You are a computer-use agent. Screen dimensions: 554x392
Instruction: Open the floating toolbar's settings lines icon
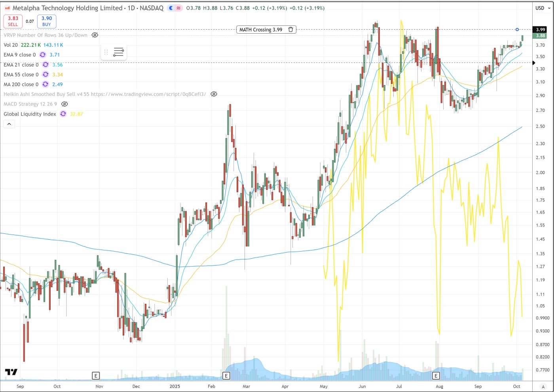pyautogui.click(x=118, y=52)
